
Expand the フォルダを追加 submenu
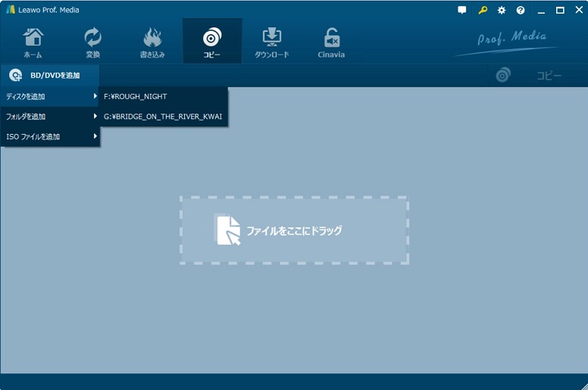26,117
